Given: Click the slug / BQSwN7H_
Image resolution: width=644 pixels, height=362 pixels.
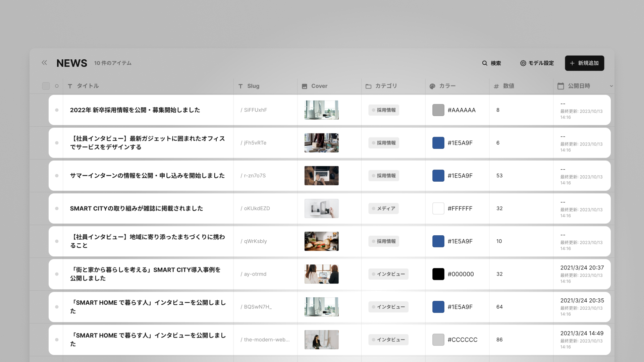Looking at the screenshot, I should [x=256, y=307].
